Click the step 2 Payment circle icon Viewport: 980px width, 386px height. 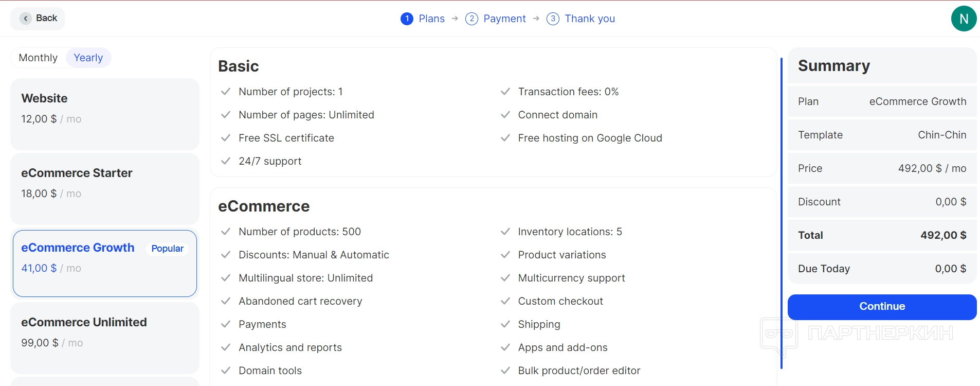click(471, 19)
